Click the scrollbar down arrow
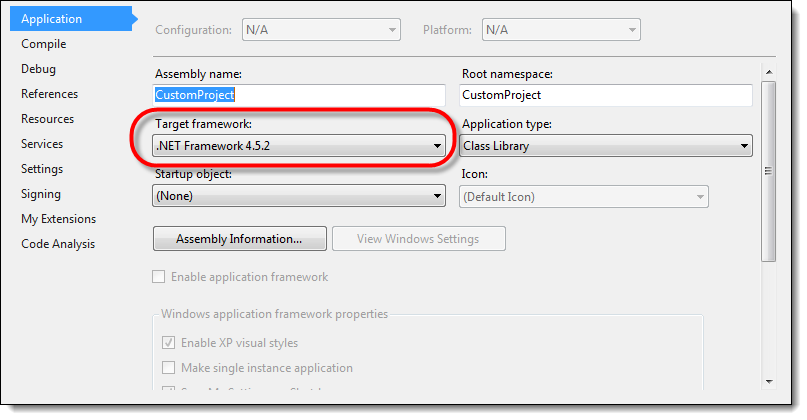Screen dimensions: 807x420 (x=769, y=382)
